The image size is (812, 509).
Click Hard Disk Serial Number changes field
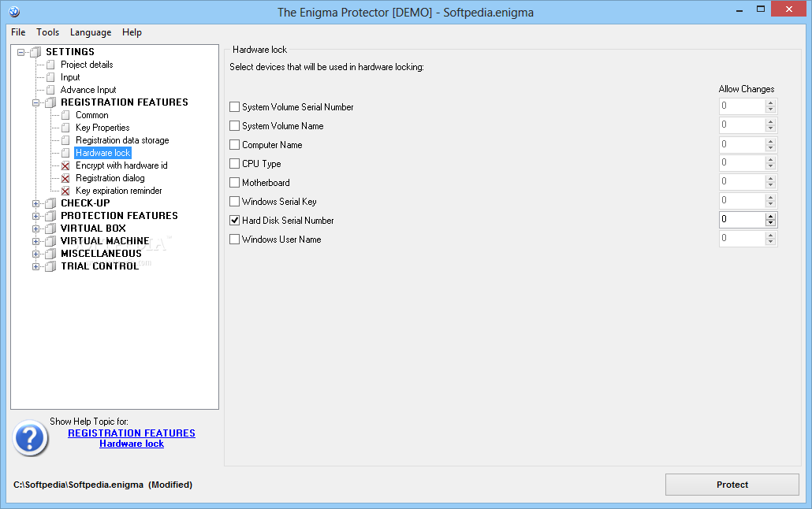pos(742,220)
